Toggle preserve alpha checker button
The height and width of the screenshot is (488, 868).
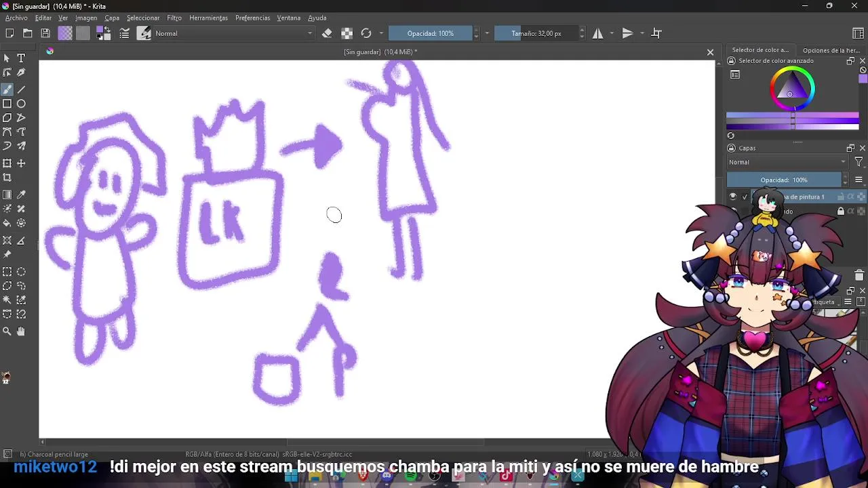coord(347,33)
